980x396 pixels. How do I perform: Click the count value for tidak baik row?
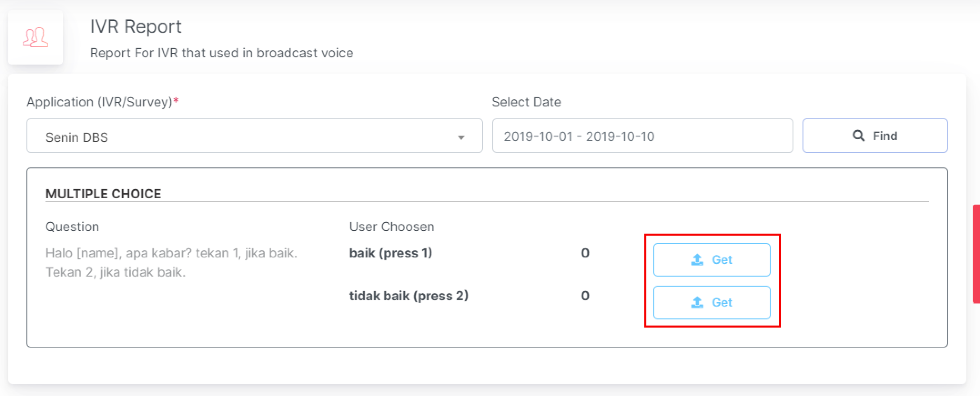click(585, 296)
